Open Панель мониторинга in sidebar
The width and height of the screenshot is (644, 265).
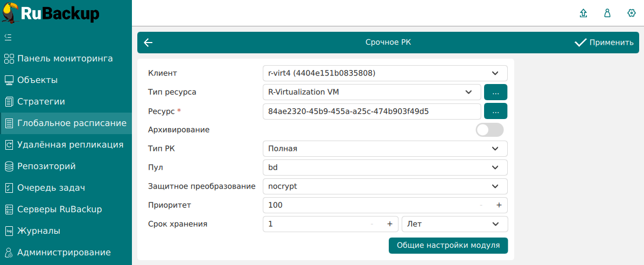(x=65, y=59)
